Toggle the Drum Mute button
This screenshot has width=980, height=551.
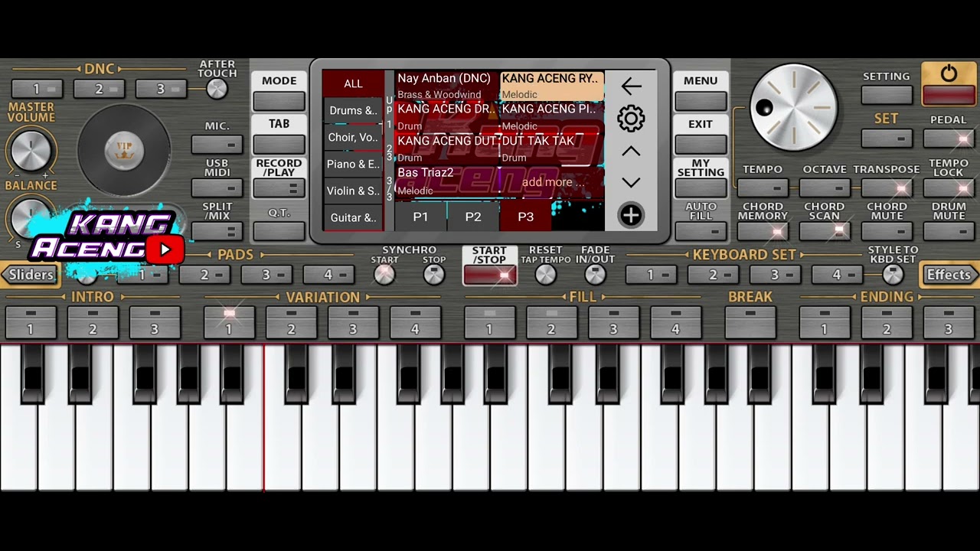[x=949, y=231]
